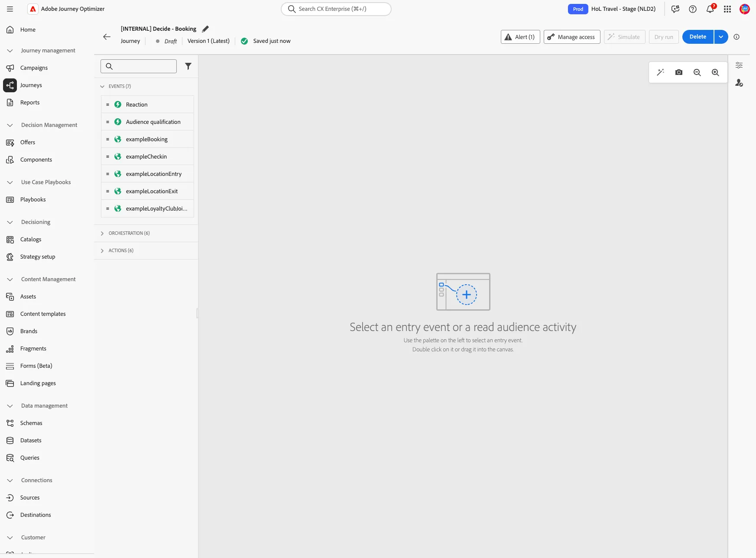Go back using the left arrow
This screenshot has width=756, height=558.
pyautogui.click(x=107, y=37)
